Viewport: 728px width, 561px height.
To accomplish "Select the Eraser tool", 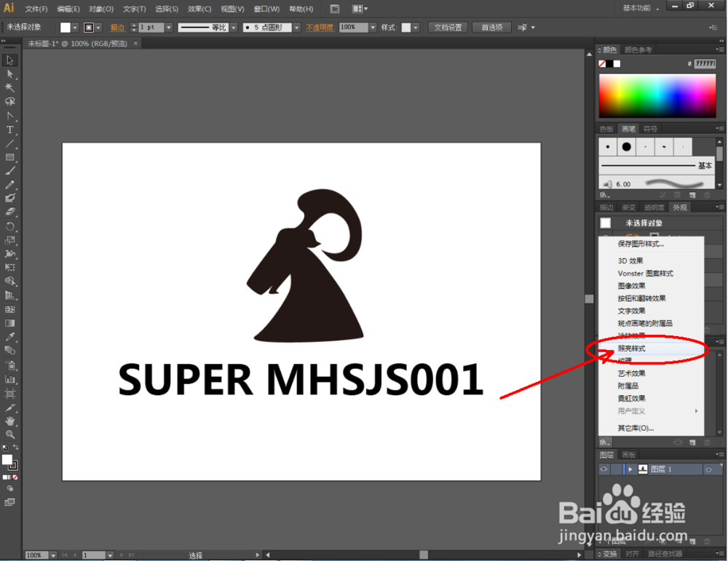I will 9,212.
